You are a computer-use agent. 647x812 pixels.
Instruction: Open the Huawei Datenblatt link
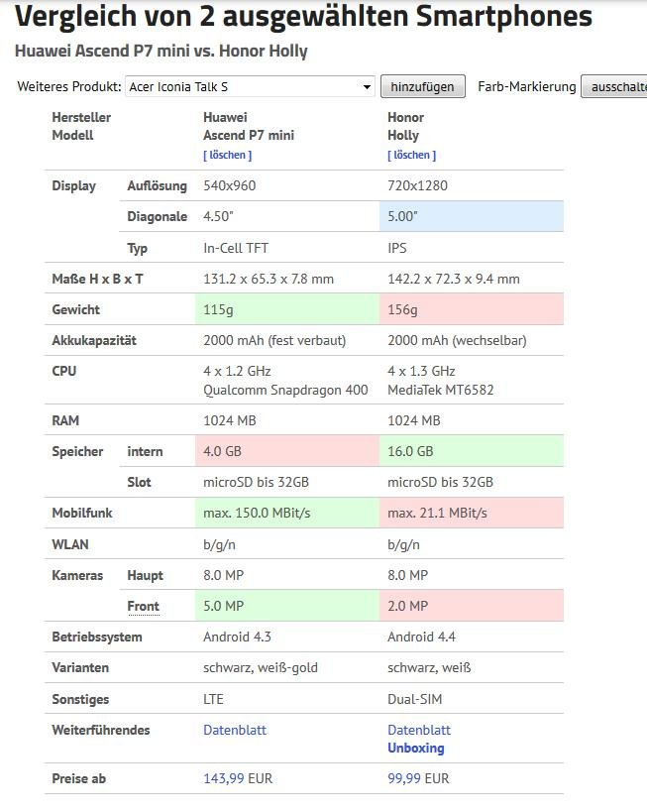(235, 730)
